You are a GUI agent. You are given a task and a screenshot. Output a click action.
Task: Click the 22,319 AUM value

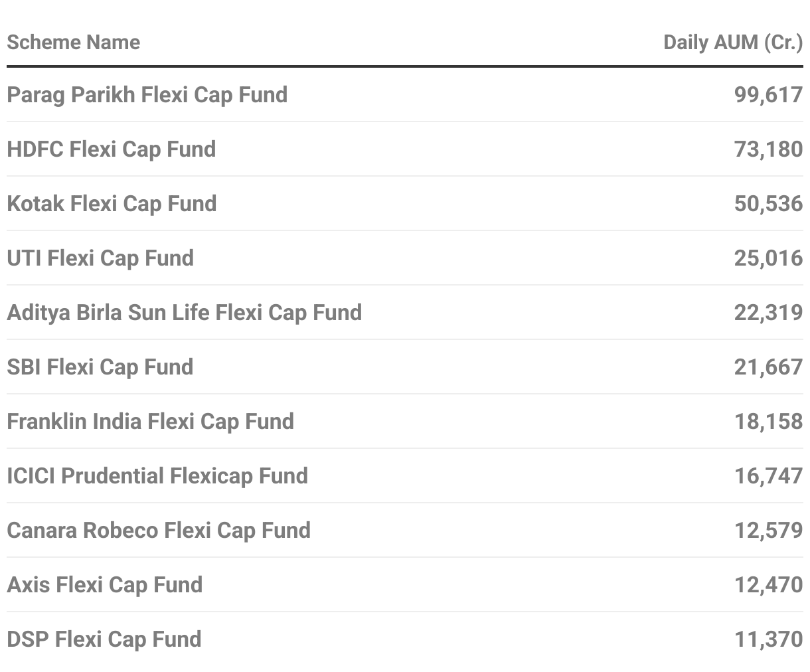[x=768, y=313]
